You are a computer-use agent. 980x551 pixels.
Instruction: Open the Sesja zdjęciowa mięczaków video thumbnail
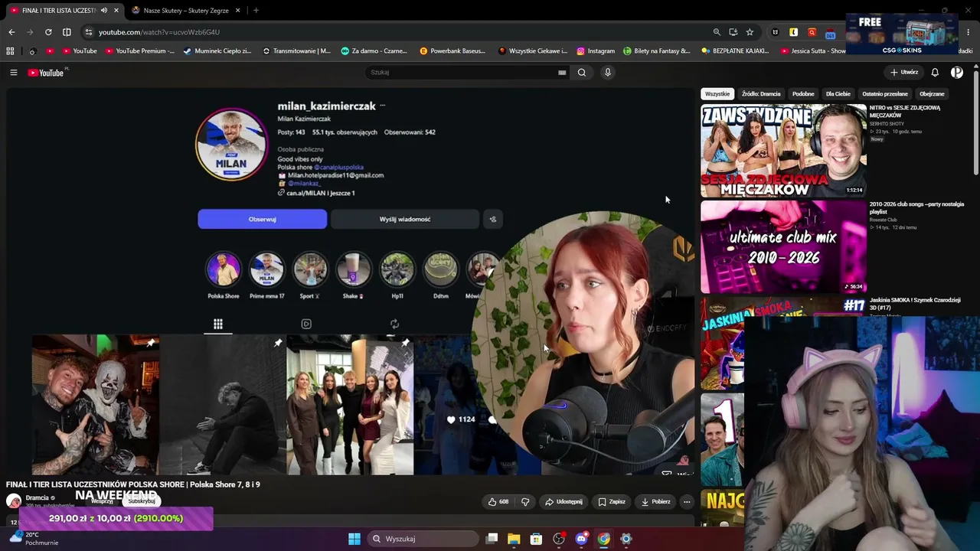pyautogui.click(x=783, y=151)
